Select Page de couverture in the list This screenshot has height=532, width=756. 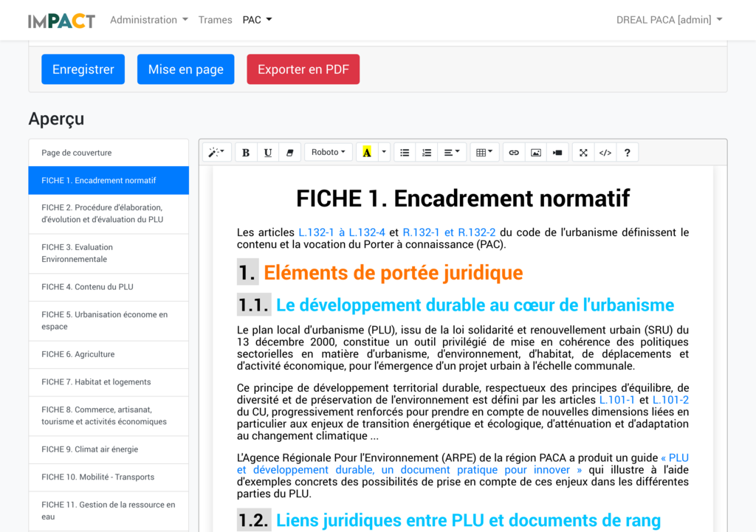[109, 153]
